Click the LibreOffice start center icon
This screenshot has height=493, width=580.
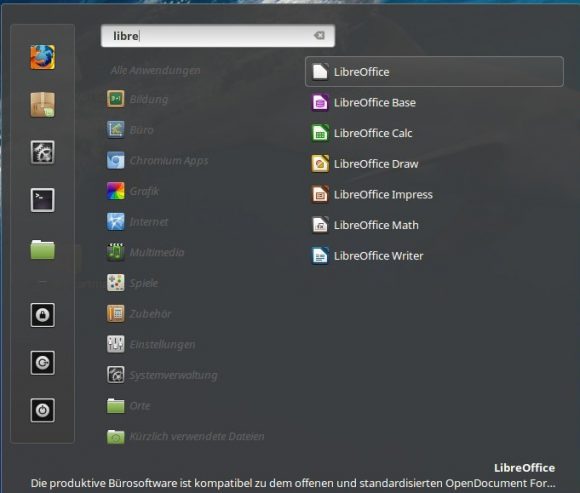pos(320,72)
